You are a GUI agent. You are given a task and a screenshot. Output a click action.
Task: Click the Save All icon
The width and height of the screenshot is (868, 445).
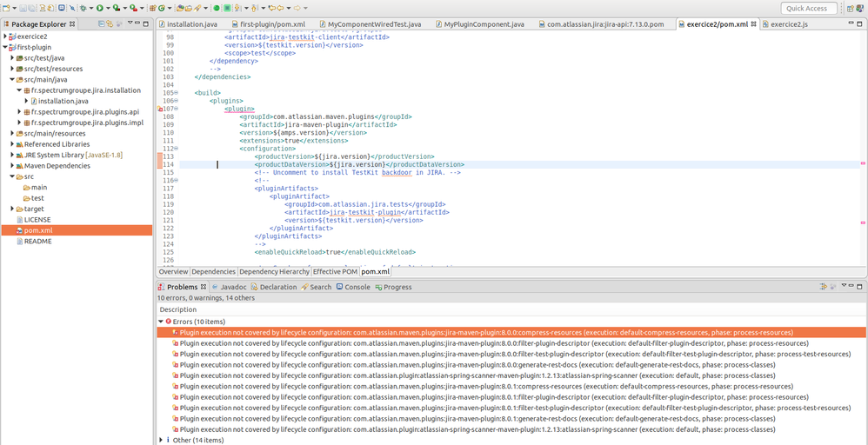pyautogui.click(x=31, y=8)
